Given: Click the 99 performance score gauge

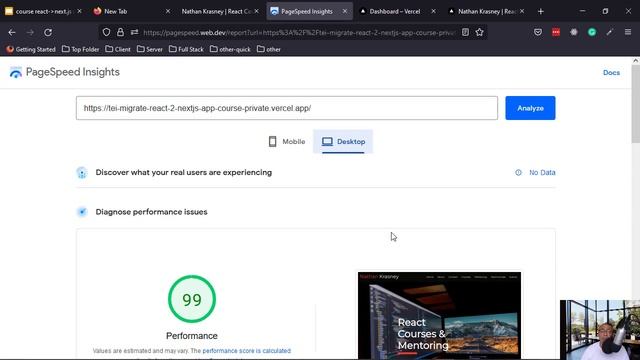Looking at the screenshot, I should pyautogui.click(x=192, y=299).
